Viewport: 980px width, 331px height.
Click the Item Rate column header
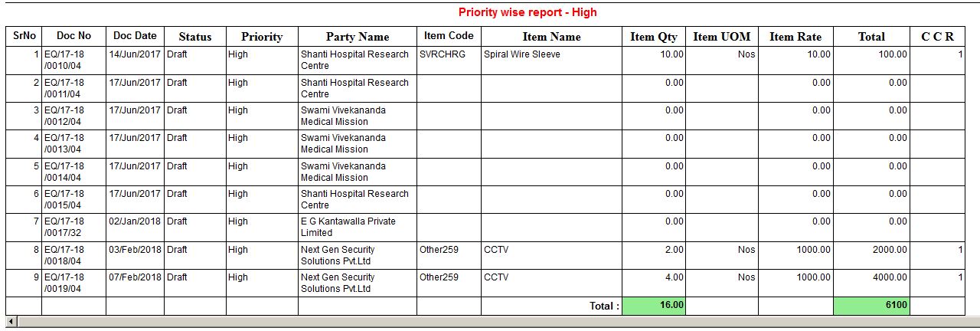[795, 37]
